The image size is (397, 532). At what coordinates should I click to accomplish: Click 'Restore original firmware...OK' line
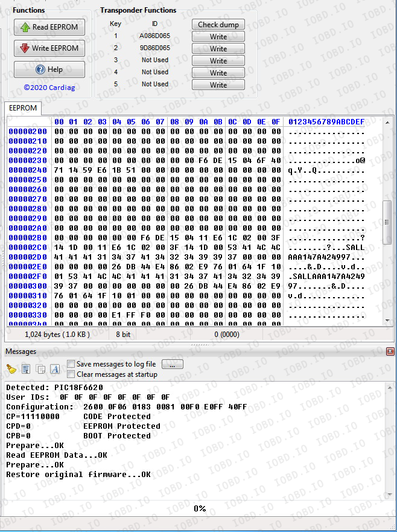click(78, 474)
